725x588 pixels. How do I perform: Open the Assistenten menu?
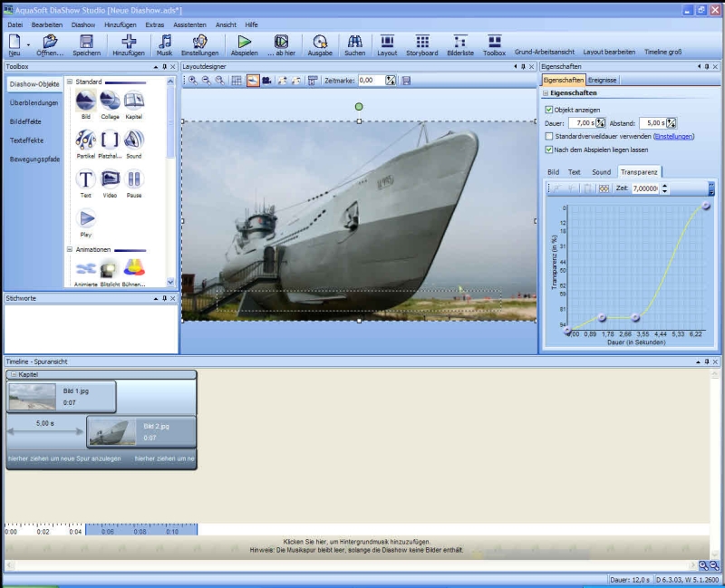(189, 24)
